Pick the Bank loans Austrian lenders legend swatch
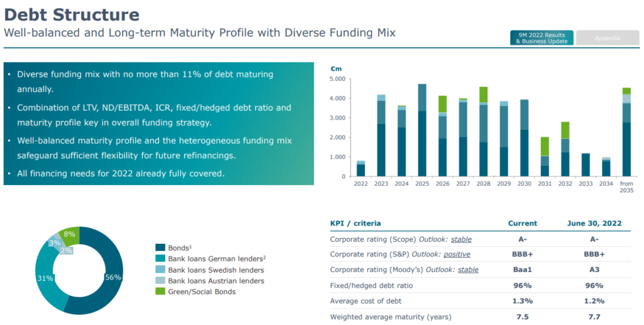 [160, 280]
